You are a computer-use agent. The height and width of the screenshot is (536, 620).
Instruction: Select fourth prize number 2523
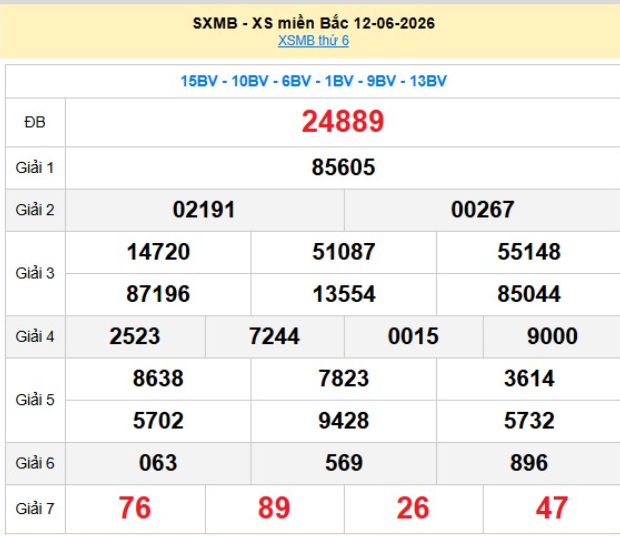[x=135, y=336]
